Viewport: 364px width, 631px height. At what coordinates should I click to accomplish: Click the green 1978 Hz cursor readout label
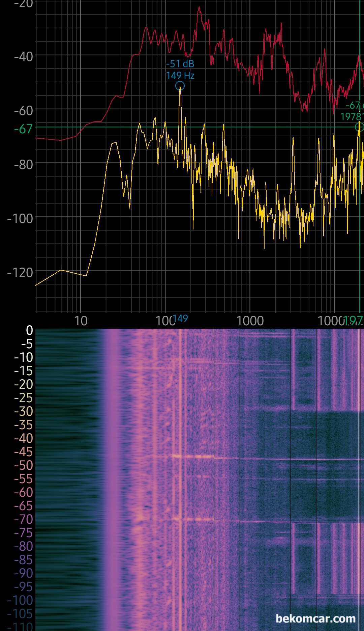(x=353, y=111)
